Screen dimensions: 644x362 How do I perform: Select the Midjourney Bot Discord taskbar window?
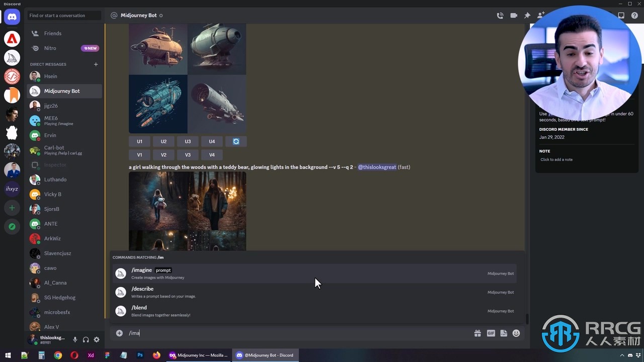click(x=265, y=355)
